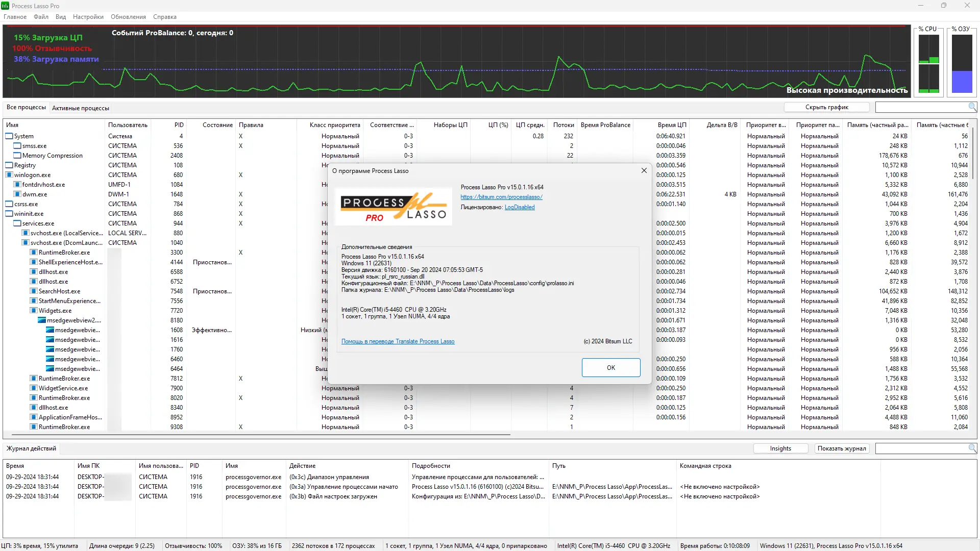980x551 pixels.
Task: Click the % ОЗУ memory meter bar
Action: [962, 64]
